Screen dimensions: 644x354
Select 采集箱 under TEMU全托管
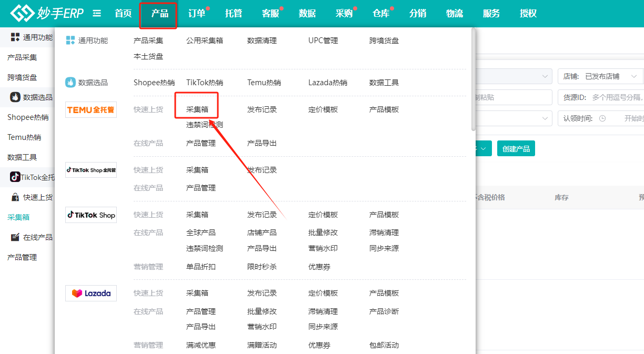197,109
